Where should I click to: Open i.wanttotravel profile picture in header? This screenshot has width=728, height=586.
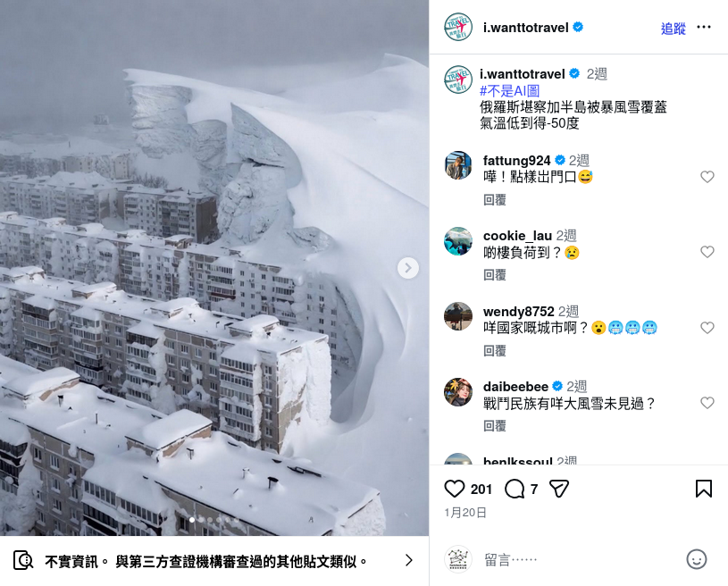click(x=458, y=27)
